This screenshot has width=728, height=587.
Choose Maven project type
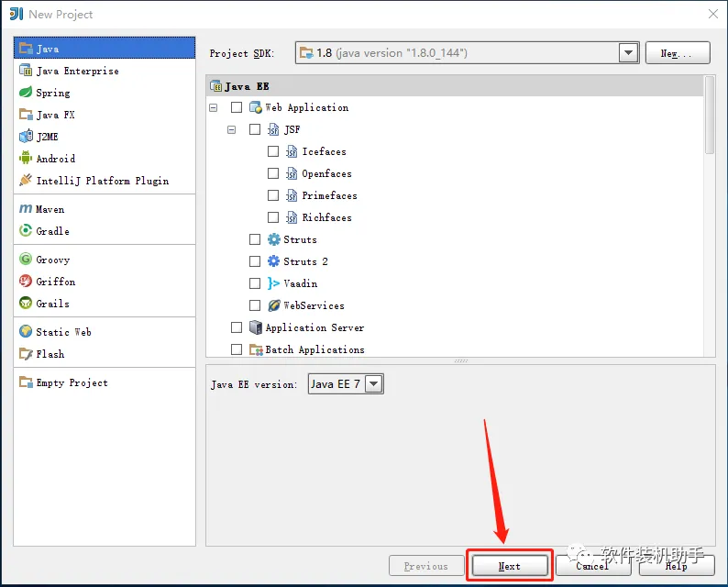(x=105, y=209)
